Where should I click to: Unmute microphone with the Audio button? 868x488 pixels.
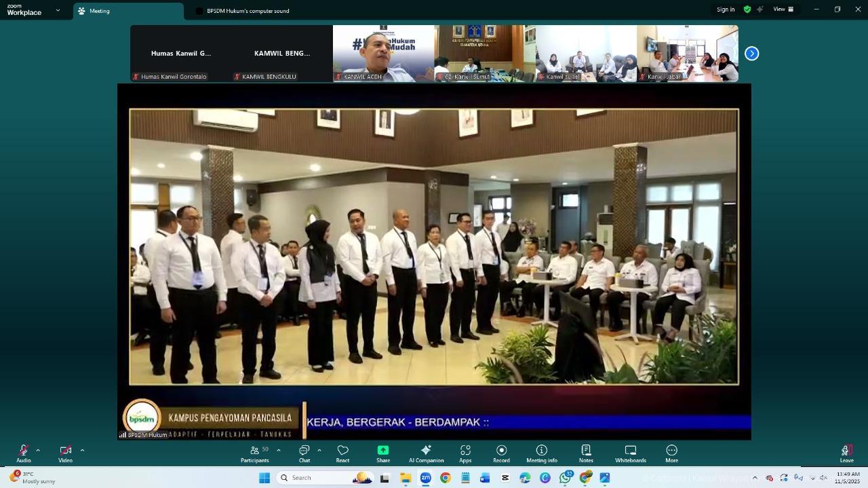click(x=24, y=453)
